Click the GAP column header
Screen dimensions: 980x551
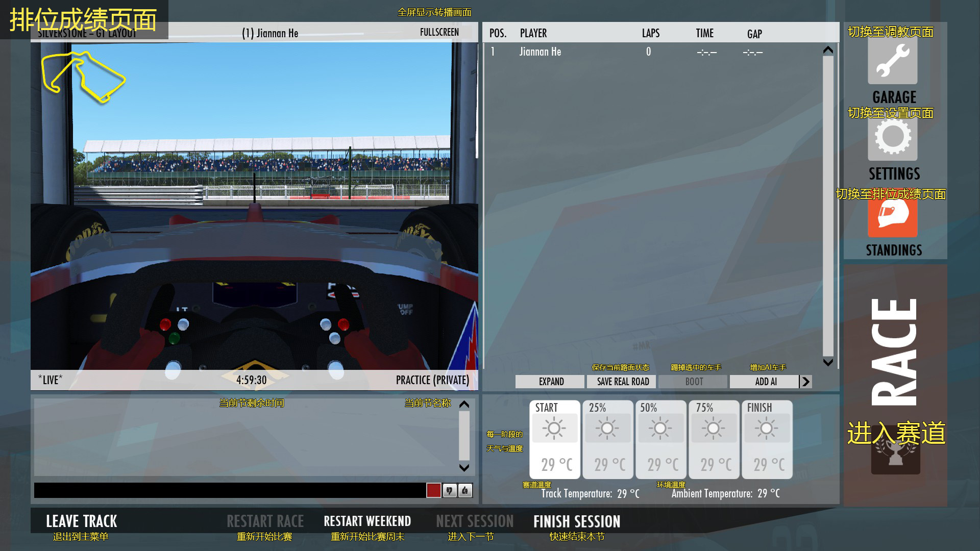(x=754, y=34)
